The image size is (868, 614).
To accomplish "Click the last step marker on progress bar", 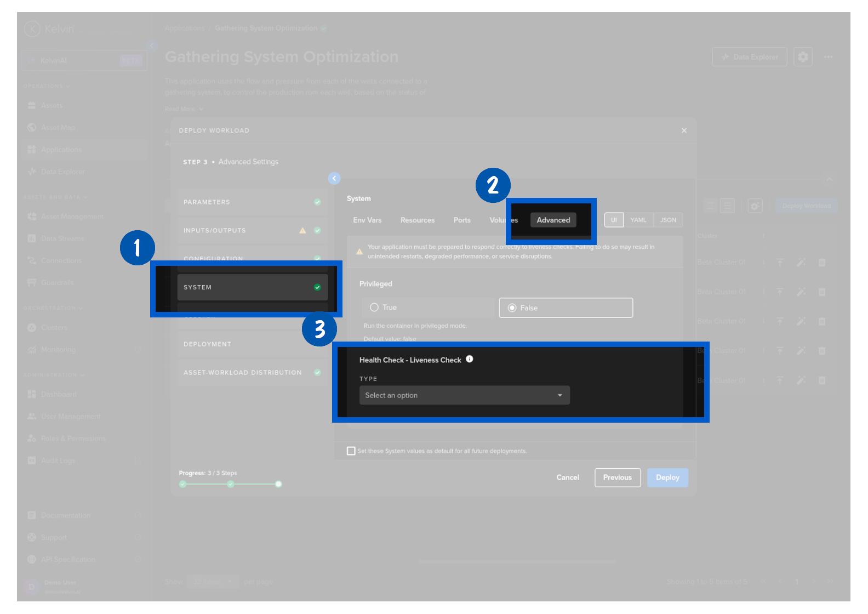I will pos(278,484).
